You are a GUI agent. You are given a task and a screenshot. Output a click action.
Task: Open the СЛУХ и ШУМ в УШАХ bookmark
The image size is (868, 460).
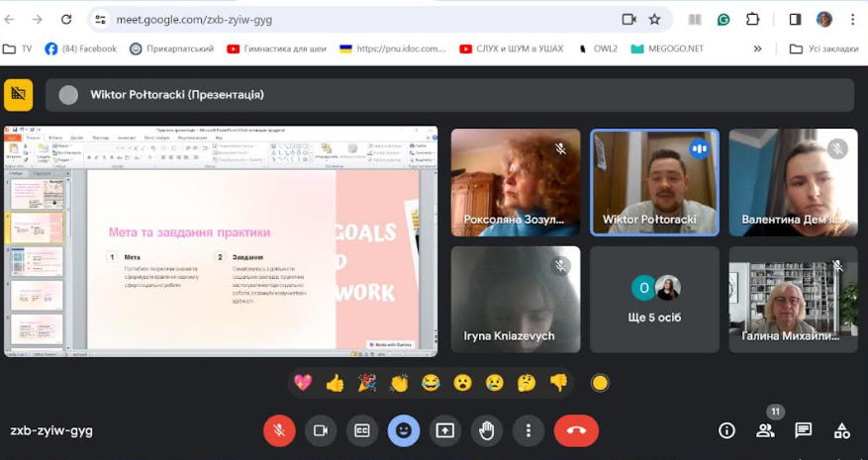511,48
